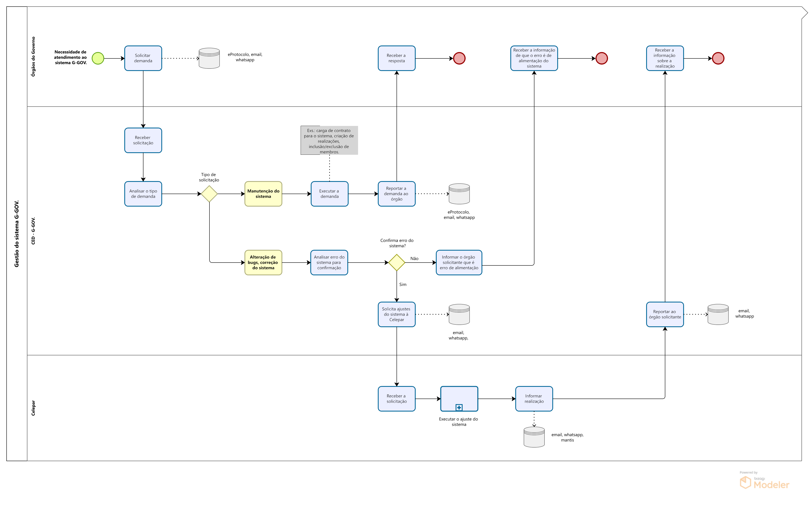Select the 'Sim' label below the gateway
Viewport: 812px width, 521px height.
tap(403, 285)
